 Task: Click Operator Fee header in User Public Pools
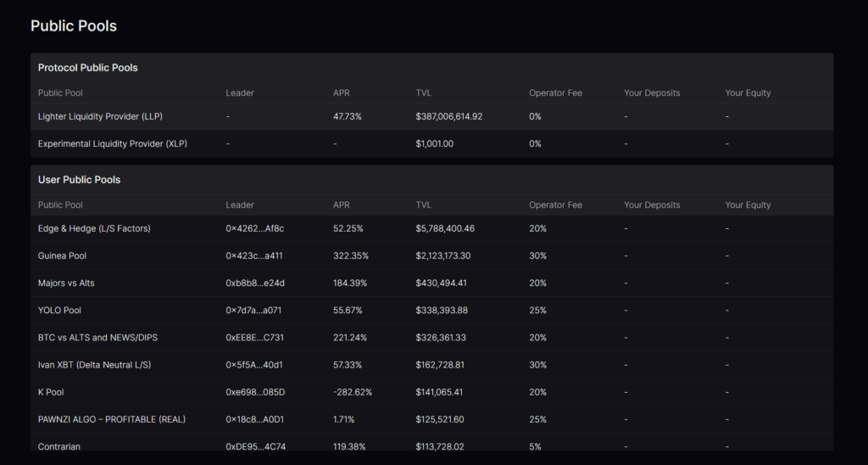555,204
